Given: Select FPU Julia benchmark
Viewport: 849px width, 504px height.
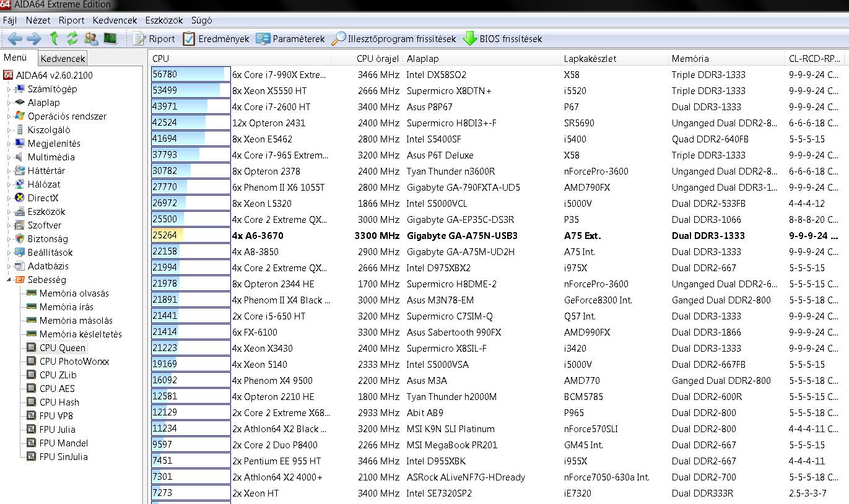Looking at the screenshot, I should click(x=58, y=430).
